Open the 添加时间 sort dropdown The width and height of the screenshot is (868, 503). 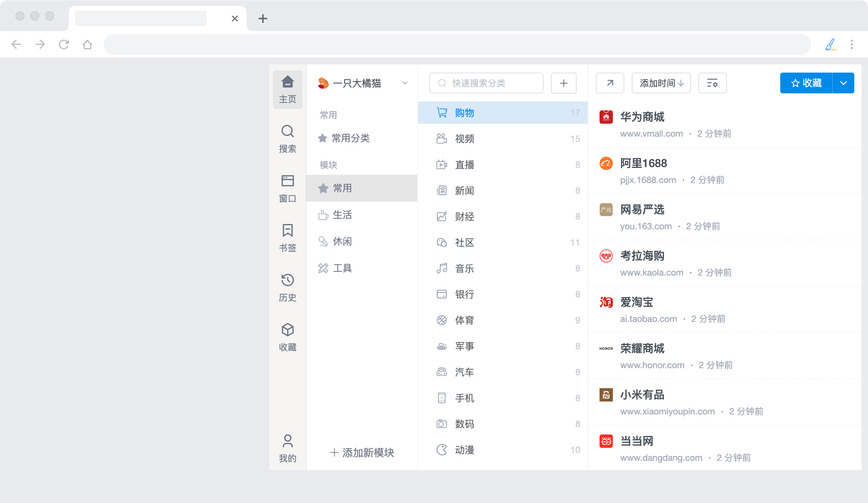pos(661,83)
